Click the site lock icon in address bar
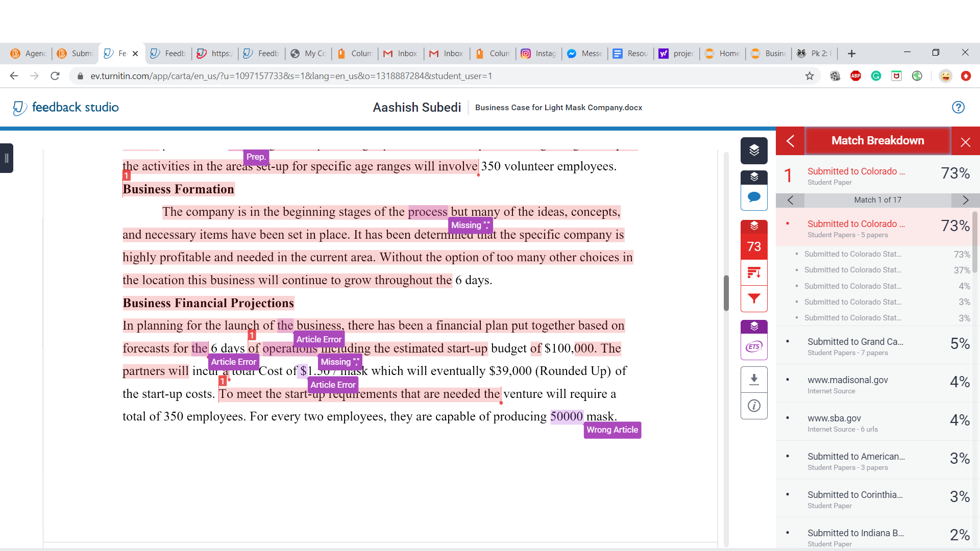 [80, 76]
